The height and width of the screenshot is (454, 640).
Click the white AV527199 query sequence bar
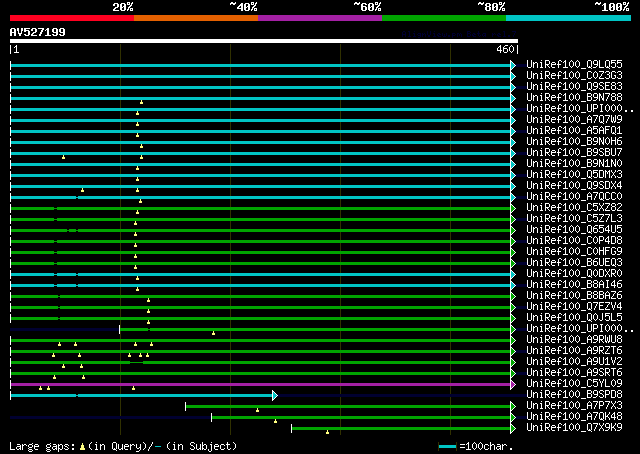click(x=263, y=41)
